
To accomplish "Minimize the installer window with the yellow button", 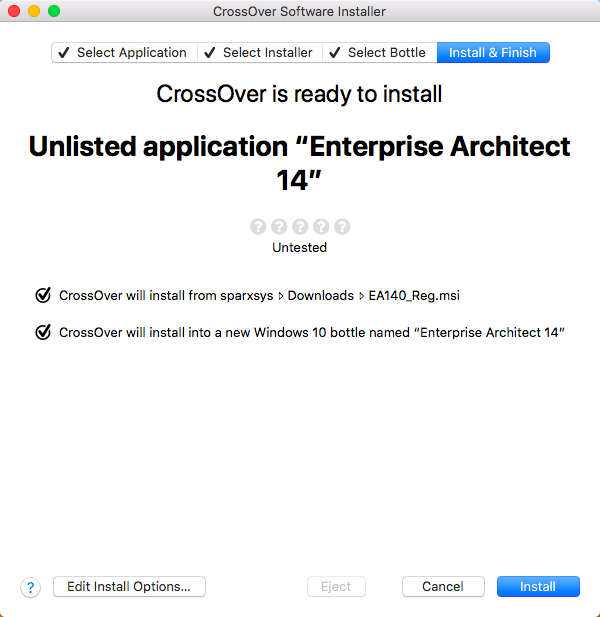I will [x=34, y=11].
